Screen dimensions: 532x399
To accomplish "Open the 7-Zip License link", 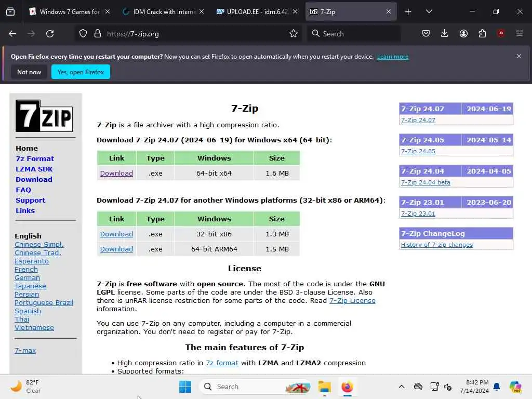I will click(352, 300).
